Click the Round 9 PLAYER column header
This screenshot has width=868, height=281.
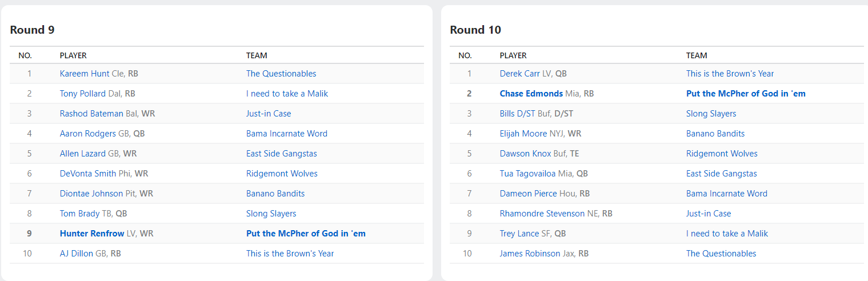click(x=73, y=55)
